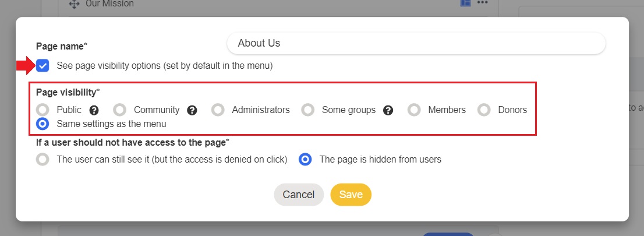The width and height of the screenshot is (644, 236).
Task: Click the Our Mission section title
Action: pos(109,4)
